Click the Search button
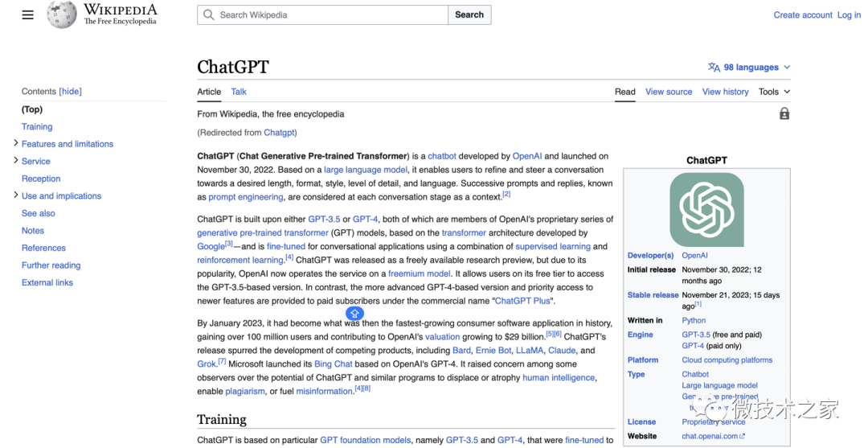868x448 pixels. point(469,15)
